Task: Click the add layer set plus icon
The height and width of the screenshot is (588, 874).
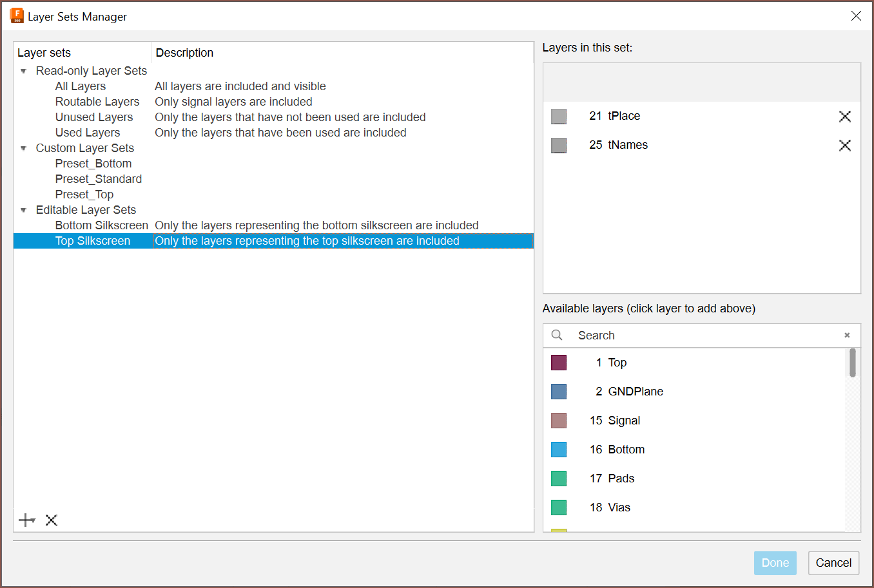Action: click(26, 520)
